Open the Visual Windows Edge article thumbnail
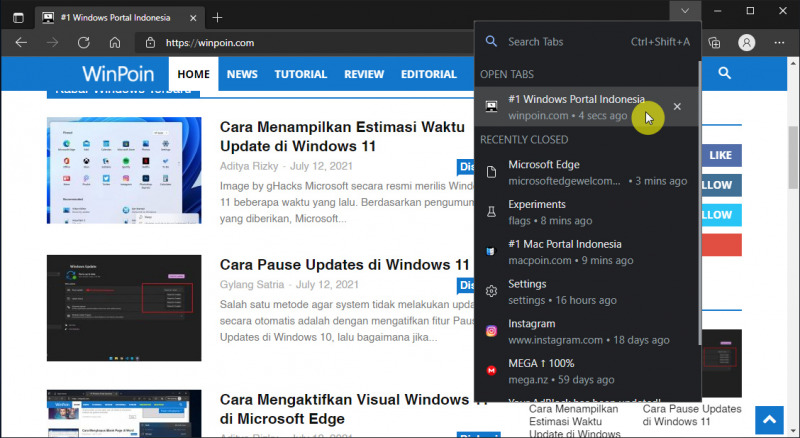This screenshot has width=800, height=438. pyautogui.click(x=124, y=413)
